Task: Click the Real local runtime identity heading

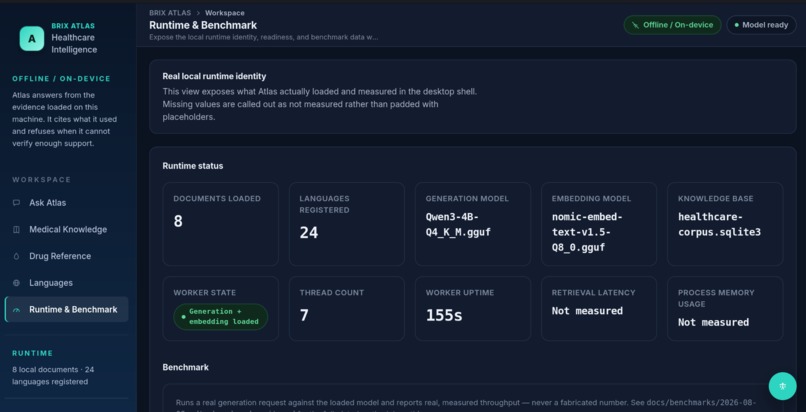Action: [x=214, y=76]
